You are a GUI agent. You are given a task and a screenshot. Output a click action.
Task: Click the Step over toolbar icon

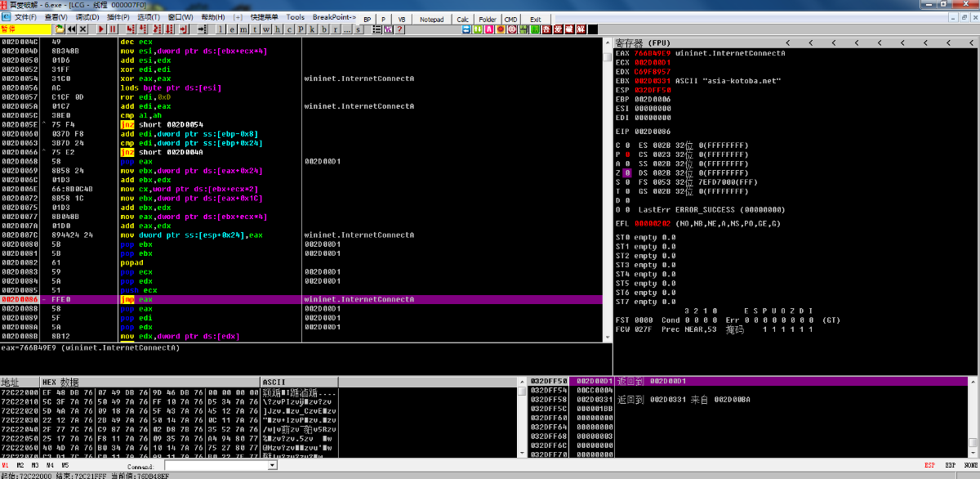pos(140,29)
